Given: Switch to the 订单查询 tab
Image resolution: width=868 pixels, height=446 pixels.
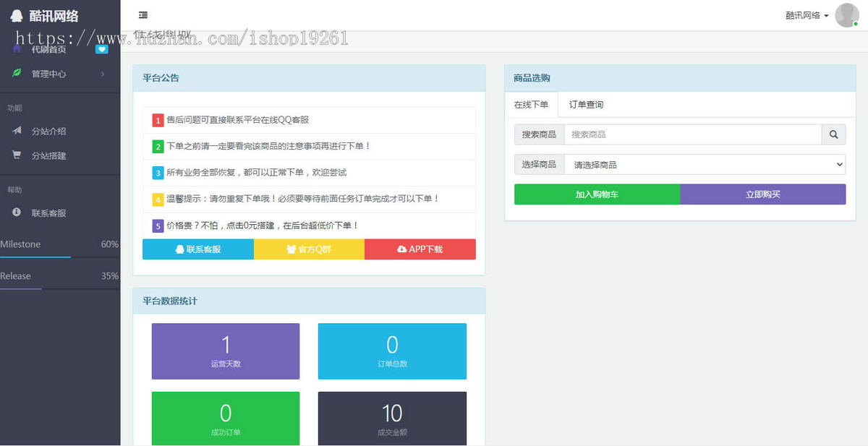Looking at the screenshot, I should 586,105.
